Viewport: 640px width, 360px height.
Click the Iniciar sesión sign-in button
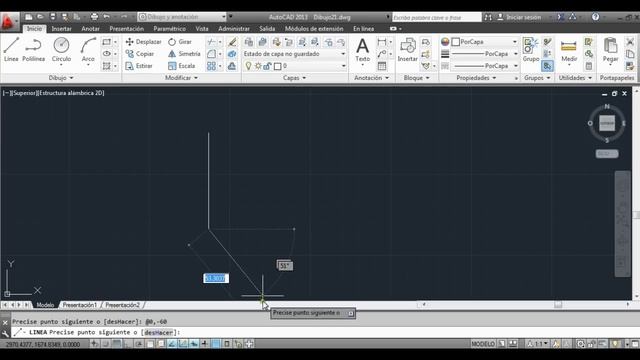click(x=519, y=17)
